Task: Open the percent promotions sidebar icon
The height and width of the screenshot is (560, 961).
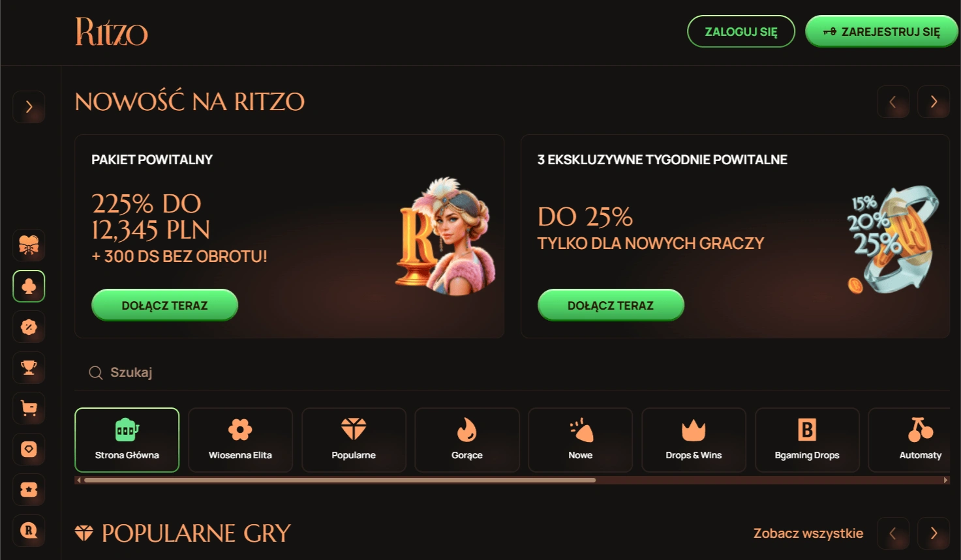Action: point(29,327)
